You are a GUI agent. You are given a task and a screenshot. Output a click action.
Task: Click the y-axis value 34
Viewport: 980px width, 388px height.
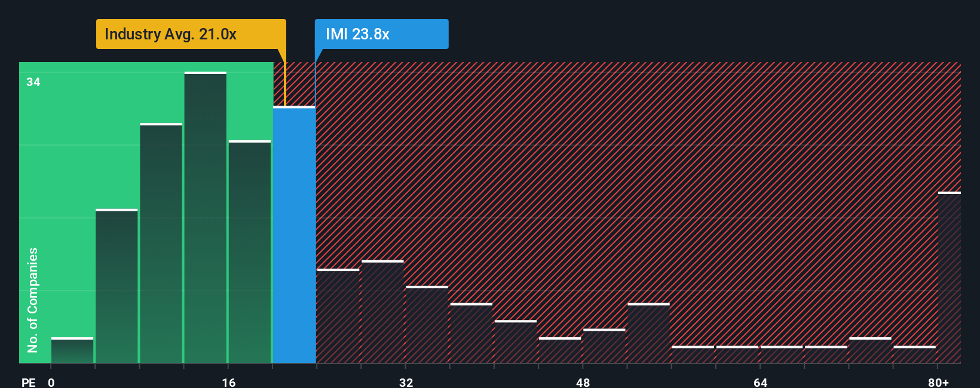pyautogui.click(x=33, y=82)
